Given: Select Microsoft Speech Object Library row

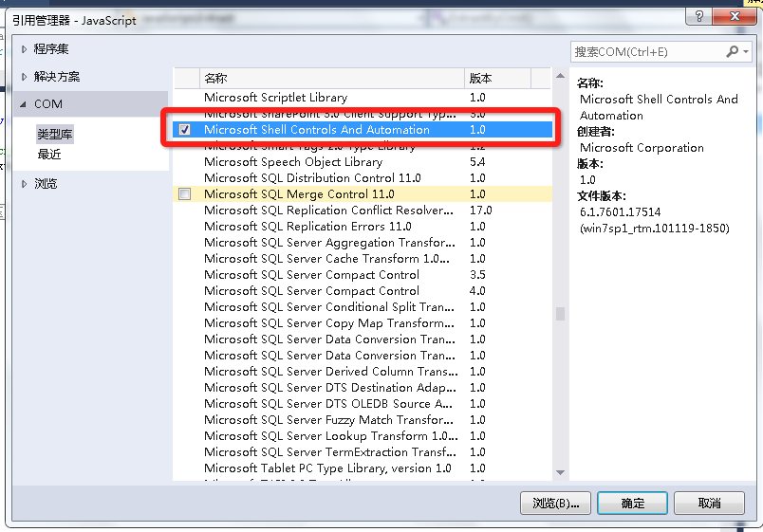Looking at the screenshot, I should [x=363, y=162].
